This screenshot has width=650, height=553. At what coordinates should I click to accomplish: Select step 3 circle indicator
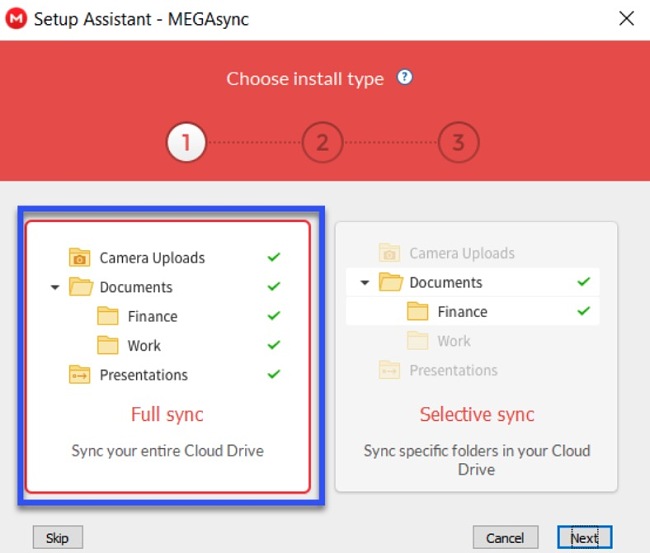tap(458, 142)
